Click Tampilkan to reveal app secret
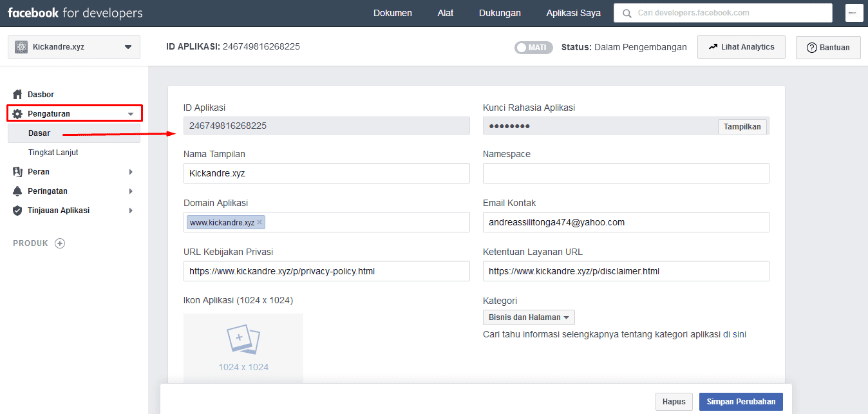868x414 pixels. coord(742,127)
